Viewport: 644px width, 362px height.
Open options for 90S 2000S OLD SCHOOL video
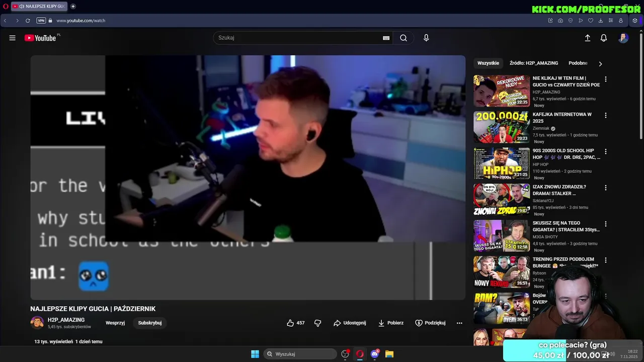606,152
